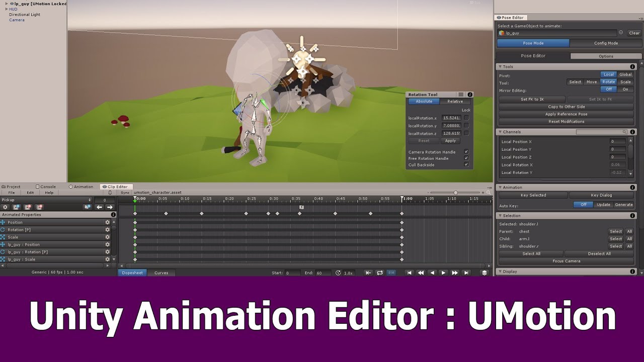Go to next keyframe with right arrow button
The image size is (644, 362).
pos(110,207)
